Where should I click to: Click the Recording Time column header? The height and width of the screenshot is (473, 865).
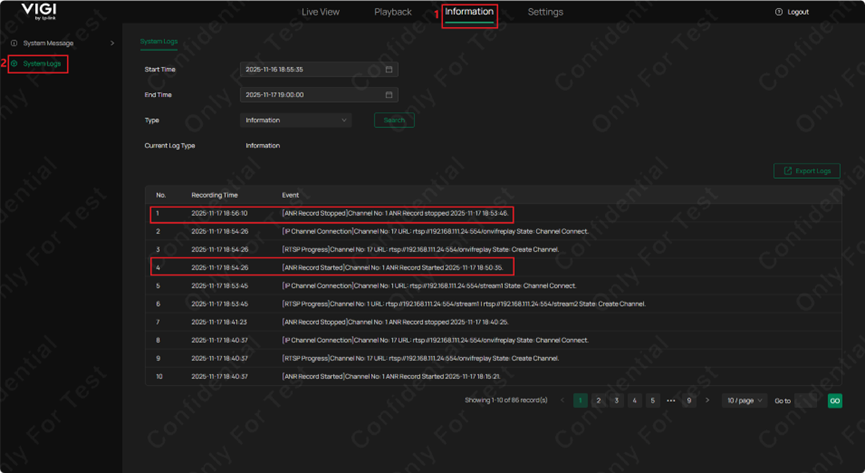[x=215, y=195]
